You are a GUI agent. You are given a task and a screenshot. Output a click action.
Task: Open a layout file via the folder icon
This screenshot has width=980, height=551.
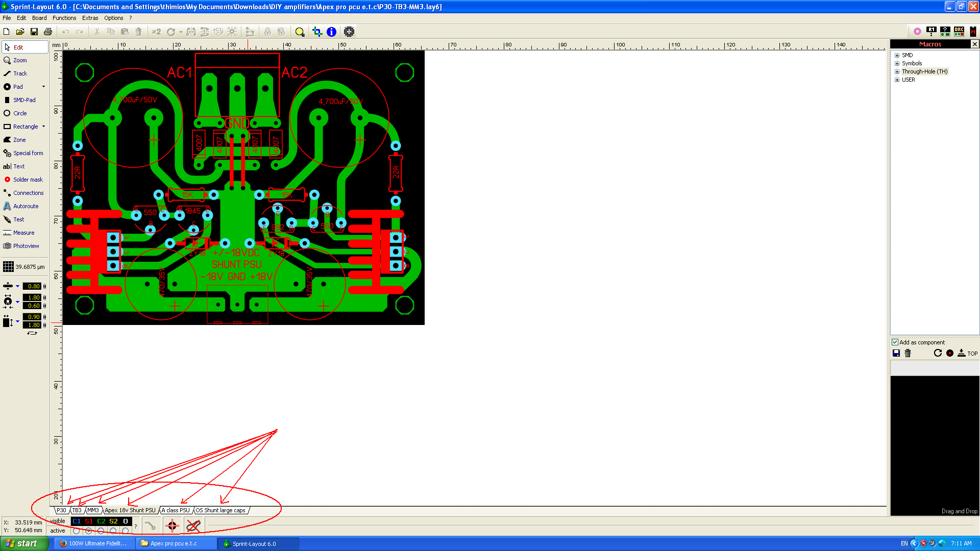coord(20,32)
